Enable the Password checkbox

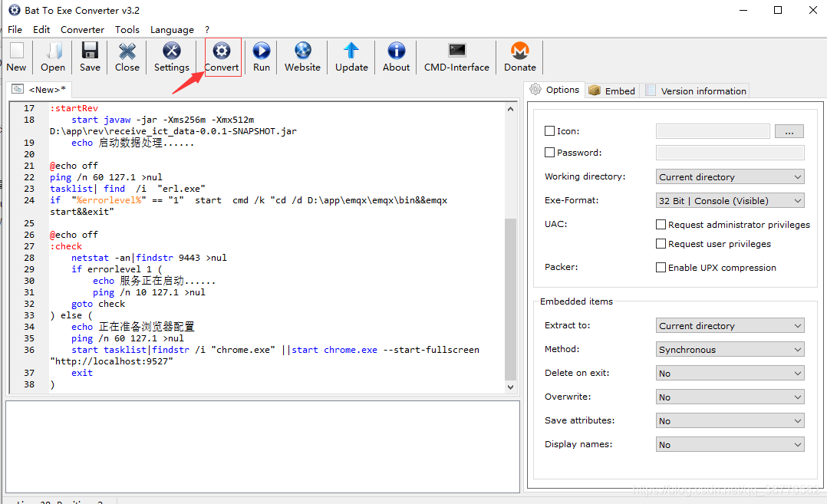click(549, 153)
